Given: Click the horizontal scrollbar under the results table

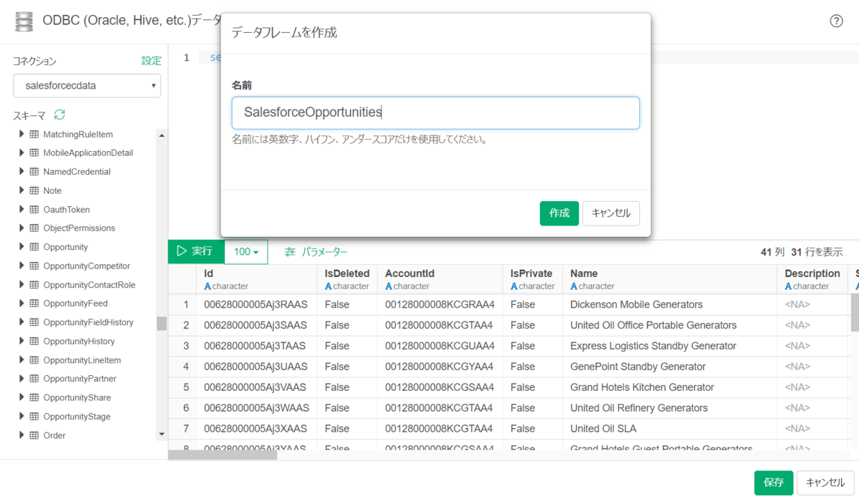Looking at the screenshot, I should click(x=223, y=455).
